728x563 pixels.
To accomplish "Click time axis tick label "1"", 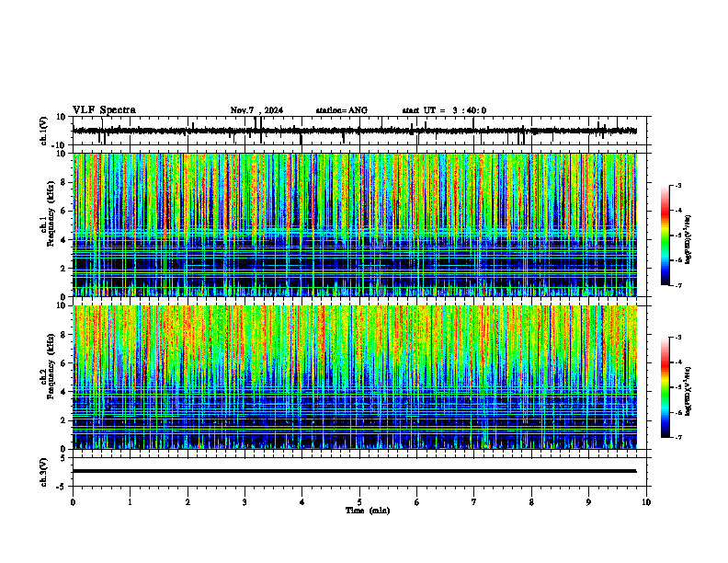I will [130, 502].
